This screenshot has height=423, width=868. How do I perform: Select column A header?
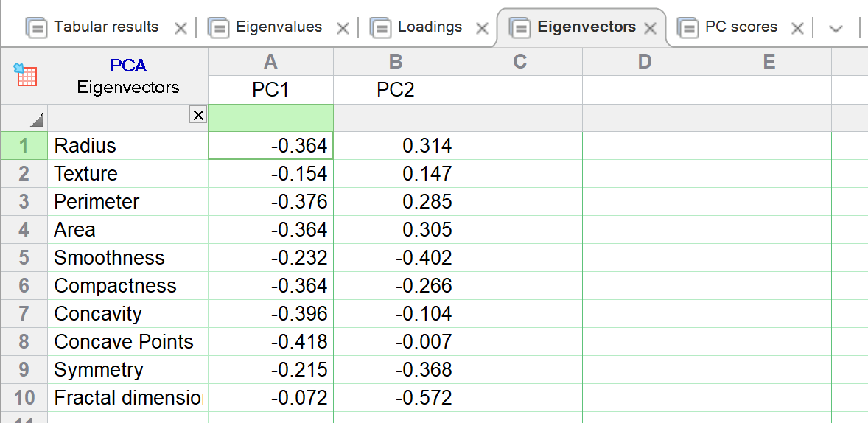tap(270, 63)
